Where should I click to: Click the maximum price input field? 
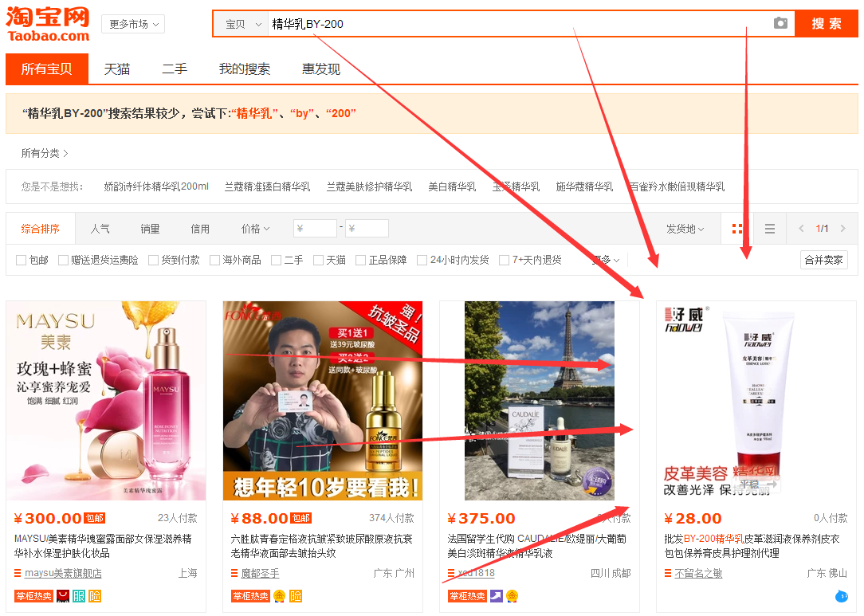367,229
